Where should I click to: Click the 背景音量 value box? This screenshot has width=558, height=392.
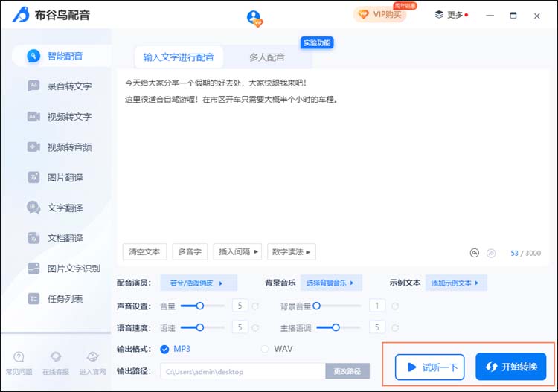(x=377, y=306)
